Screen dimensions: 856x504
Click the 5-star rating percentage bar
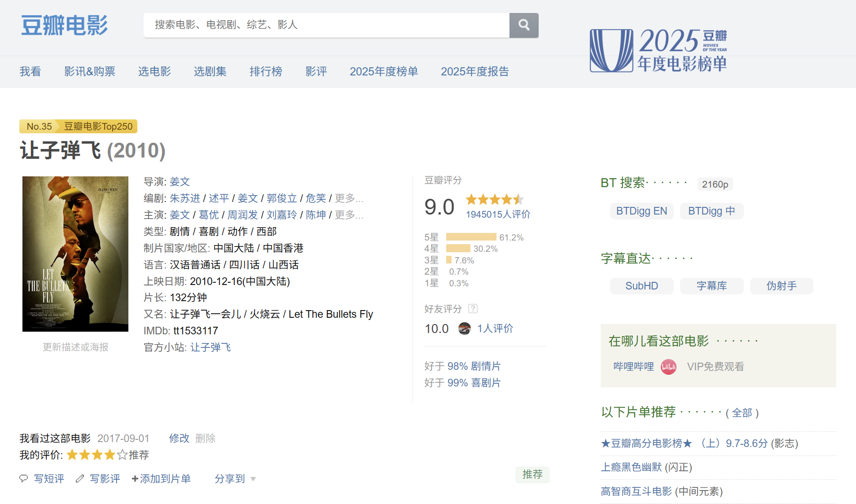tap(471, 237)
